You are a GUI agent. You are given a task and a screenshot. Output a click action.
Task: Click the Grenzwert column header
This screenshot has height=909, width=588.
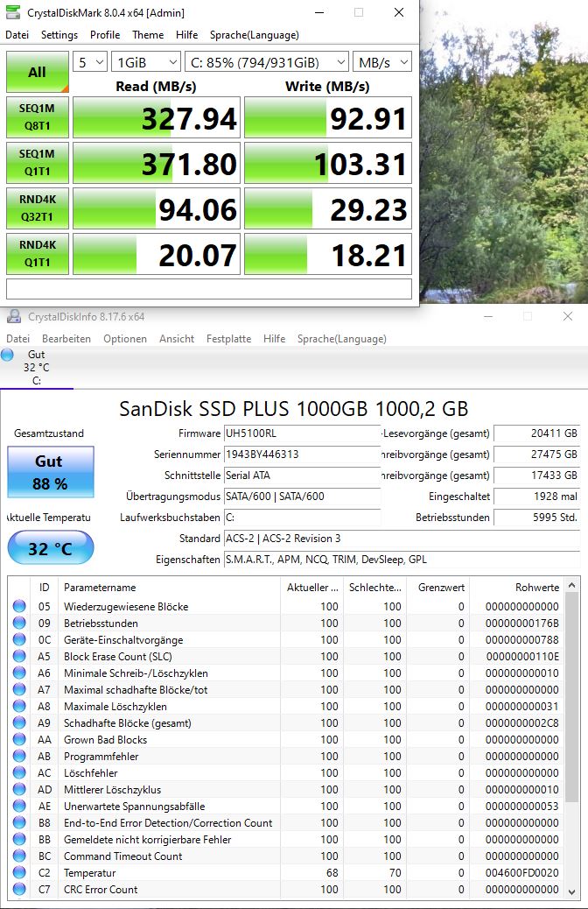click(437, 588)
